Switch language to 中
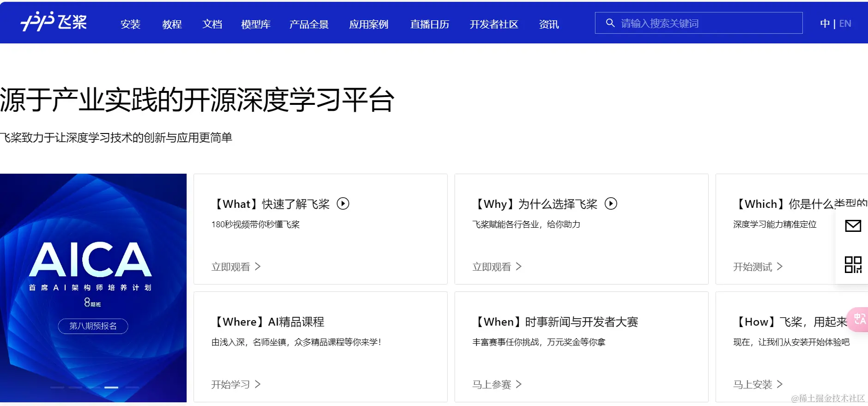Viewport: 868px width, 406px height. (825, 24)
